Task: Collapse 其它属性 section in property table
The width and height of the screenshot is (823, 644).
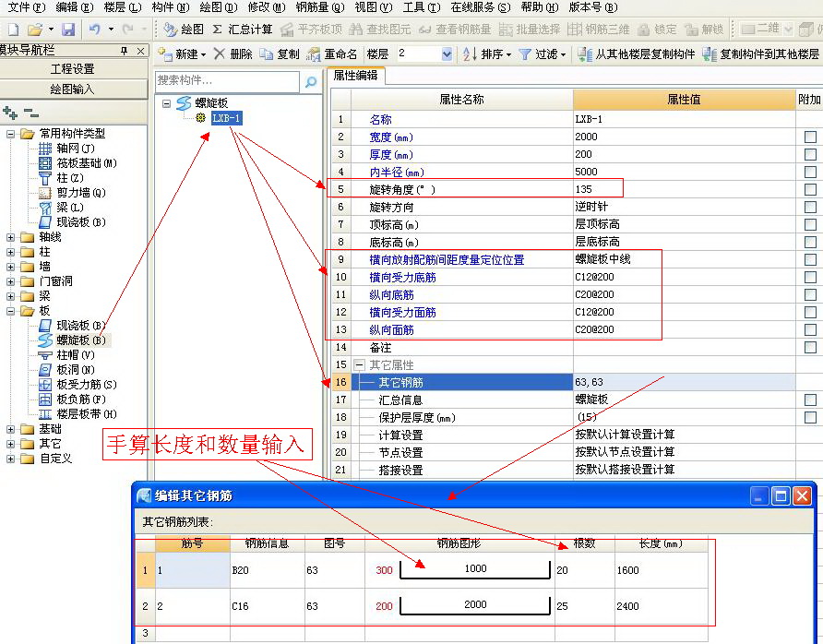Action: pyautogui.click(x=359, y=364)
